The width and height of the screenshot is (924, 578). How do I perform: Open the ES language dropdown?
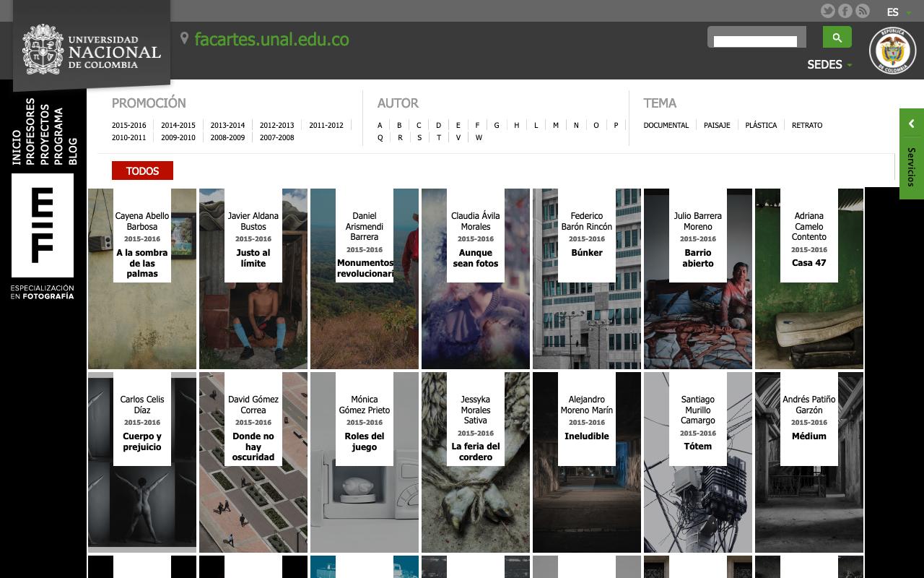899,12
